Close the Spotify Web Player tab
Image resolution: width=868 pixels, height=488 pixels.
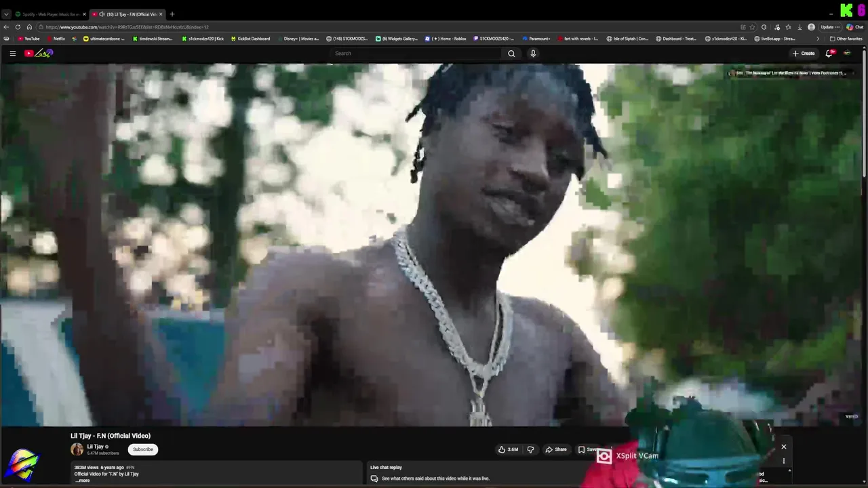pyautogui.click(x=85, y=14)
